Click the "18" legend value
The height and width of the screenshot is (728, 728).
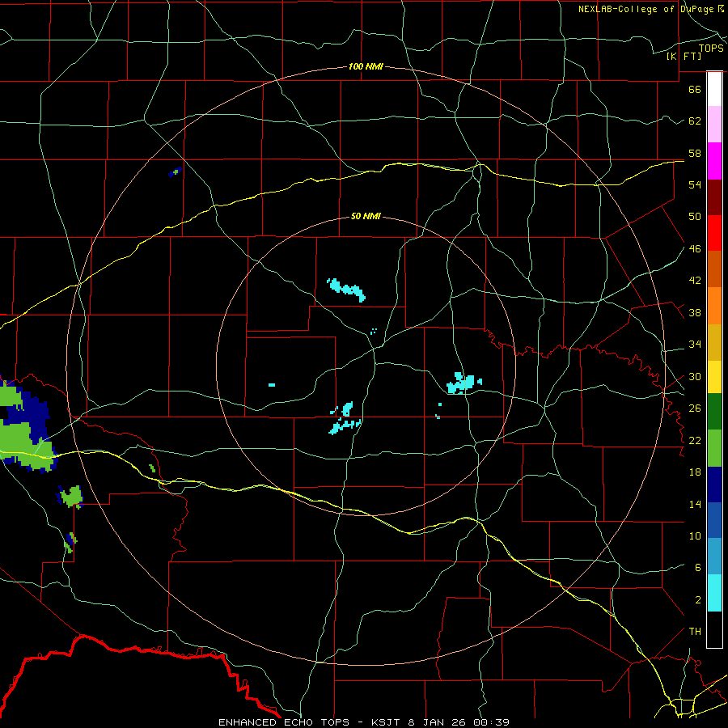(x=695, y=472)
